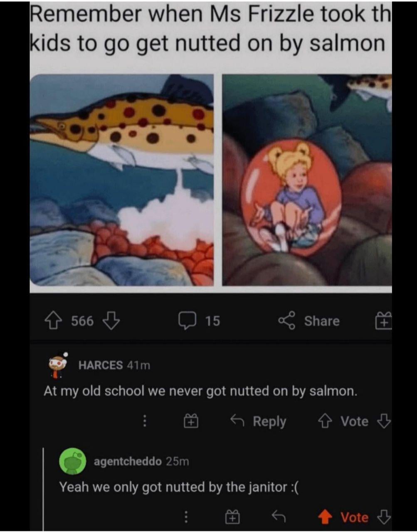417x532 pixels.
Task: Open three-dot menu on agentcheddo comment
Action: point(186,517)
